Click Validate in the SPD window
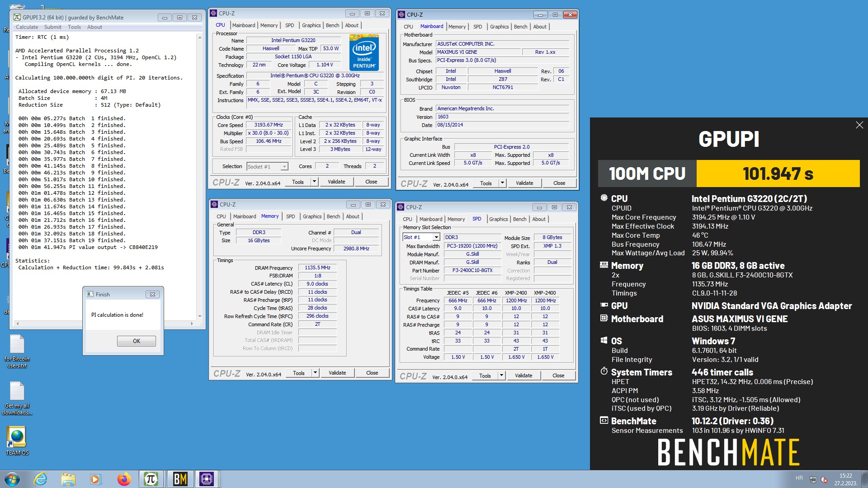The width and height of the screenshot is (868, 488). (524, 375)
